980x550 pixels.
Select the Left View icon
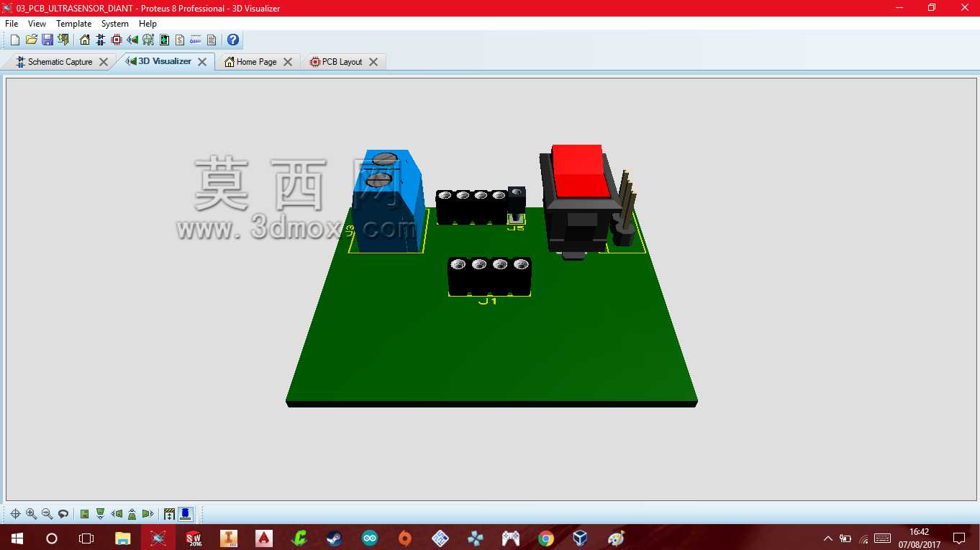(117, 514)
